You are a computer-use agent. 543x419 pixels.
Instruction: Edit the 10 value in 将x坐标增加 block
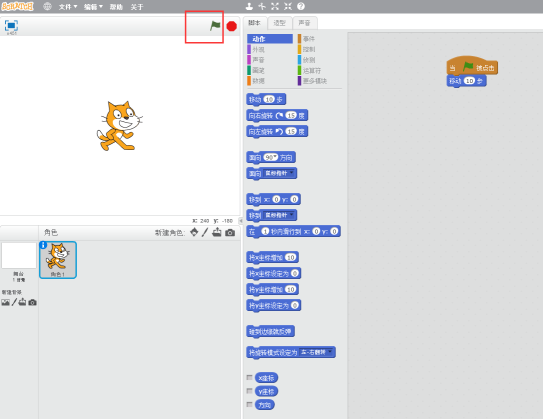291,257
